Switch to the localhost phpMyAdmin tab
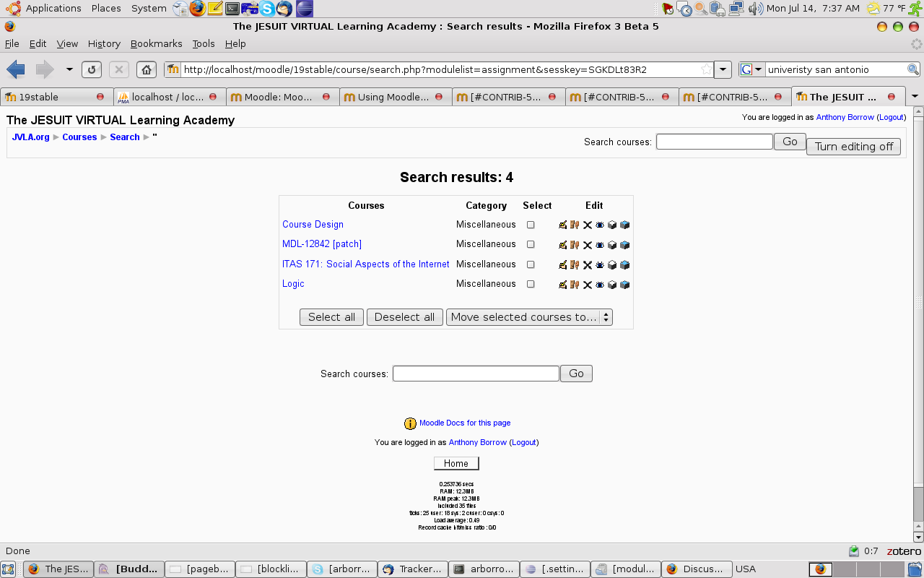924x578 pixels. (x=170, y=97)
